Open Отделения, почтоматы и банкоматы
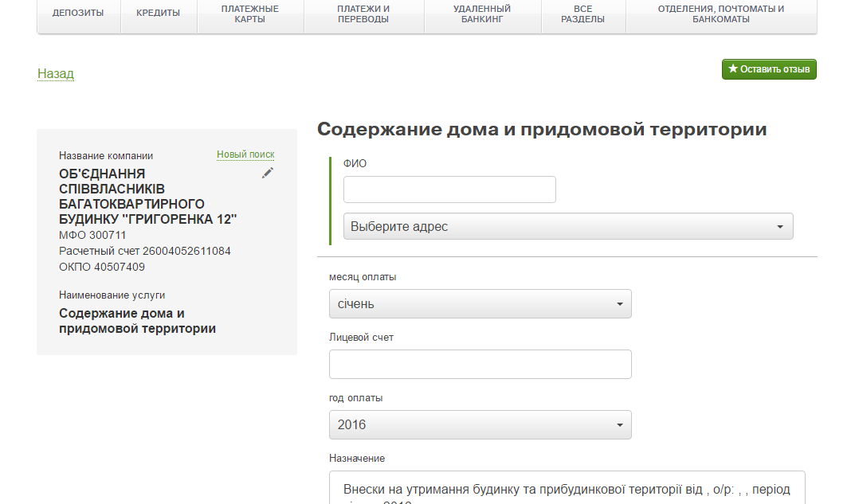 [720, 14]
